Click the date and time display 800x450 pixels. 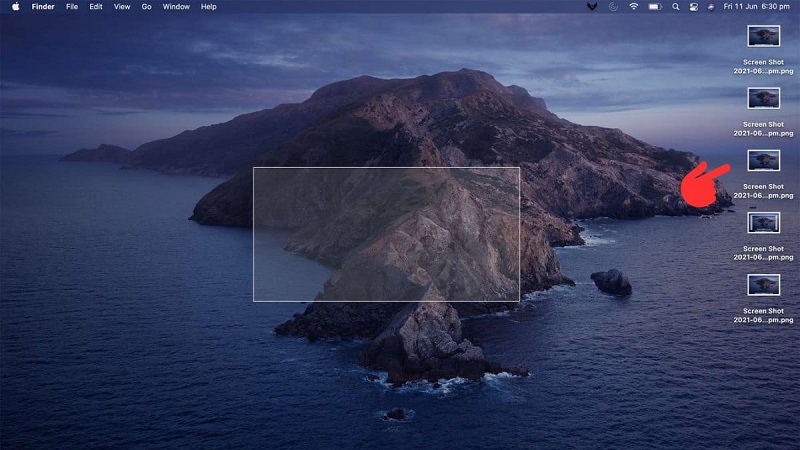[754, 6]
